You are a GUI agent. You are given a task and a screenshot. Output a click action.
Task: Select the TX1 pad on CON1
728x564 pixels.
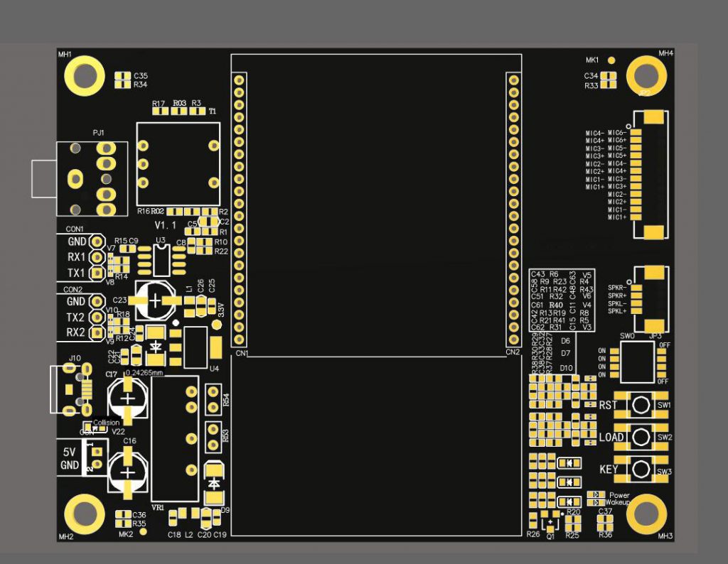[97, 273]
